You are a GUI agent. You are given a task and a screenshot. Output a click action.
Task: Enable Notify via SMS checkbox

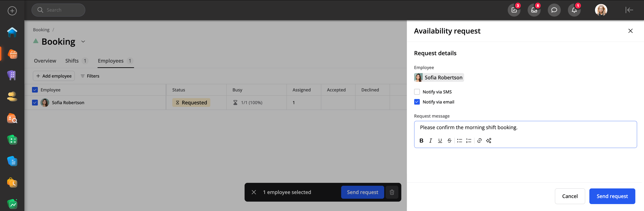coord(417,92)
